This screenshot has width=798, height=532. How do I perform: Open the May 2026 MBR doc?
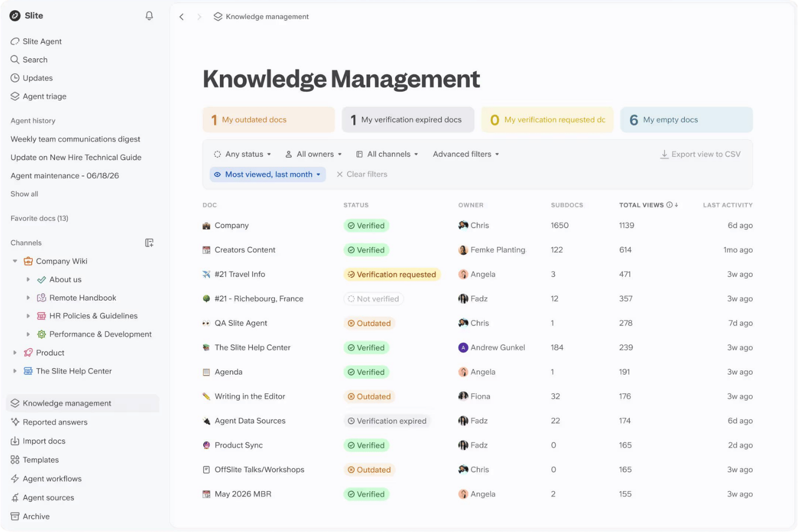tap(243, 494)
